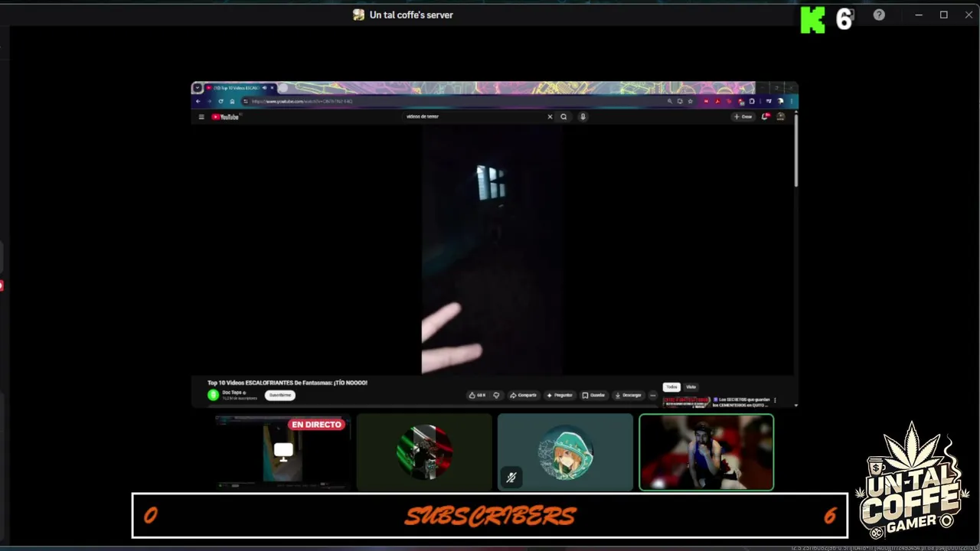The width and height of the screenshot is (980, 551).
Task: Click the Guardar button
Action: (x=593, y=396)
